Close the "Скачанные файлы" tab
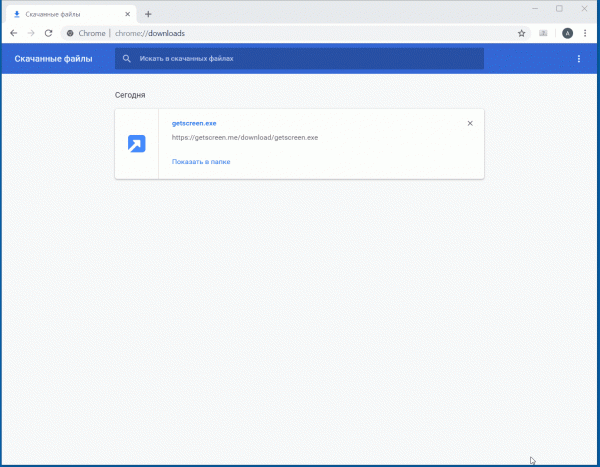The image size is (600, 467). 129,14
